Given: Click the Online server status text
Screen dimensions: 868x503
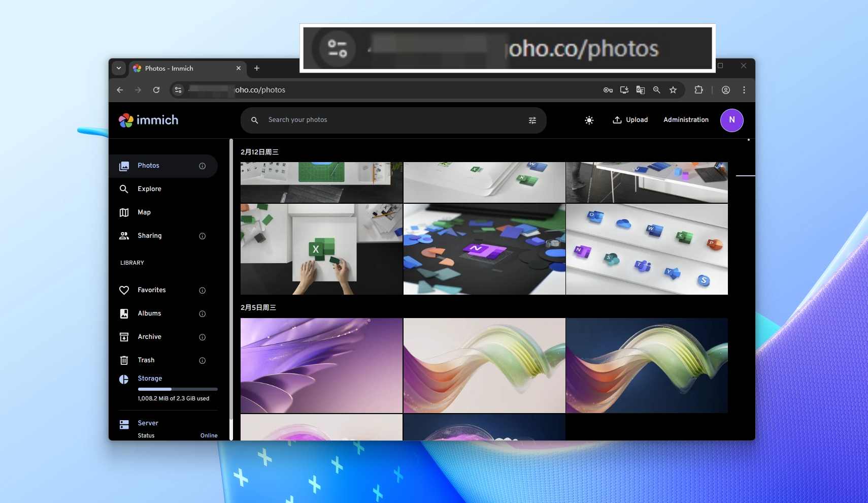Looking at the screenshot, I should [209, 435].
